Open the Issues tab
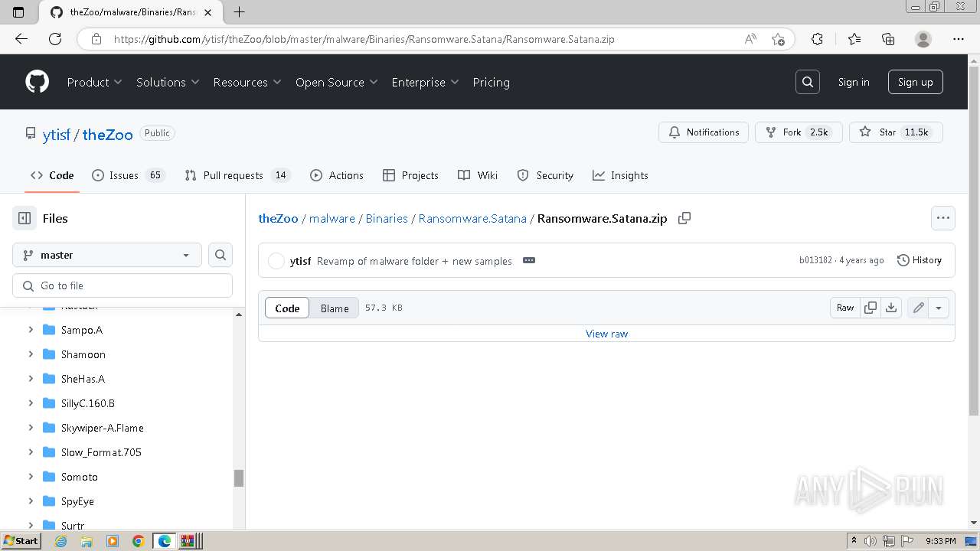This screenshot has width=980, height=551. tap(128, 175)
